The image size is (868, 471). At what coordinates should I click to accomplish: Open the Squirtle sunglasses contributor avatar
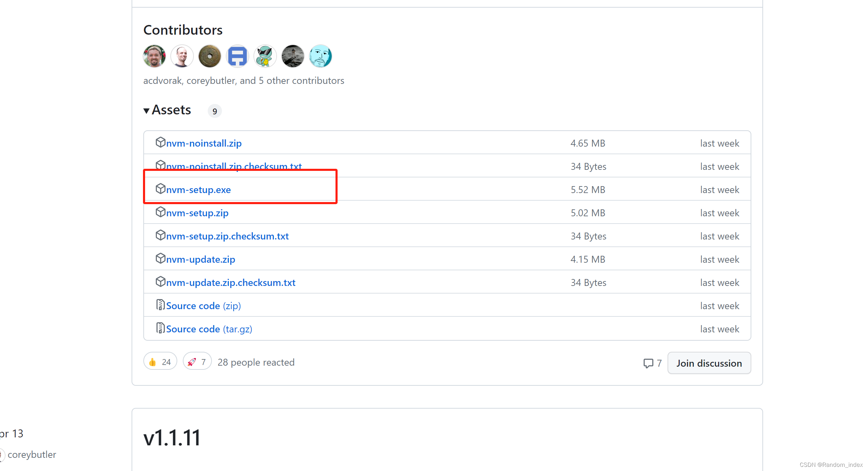point(265,56)
